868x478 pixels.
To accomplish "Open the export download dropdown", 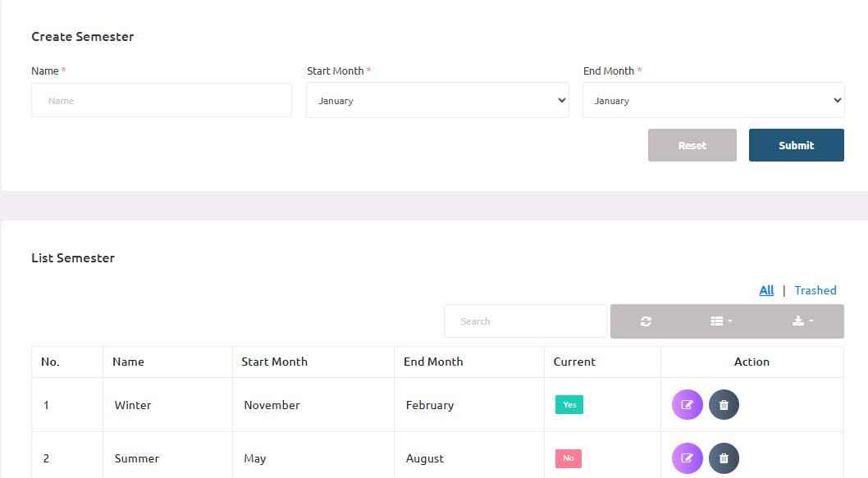I will (x=802, y=321).
